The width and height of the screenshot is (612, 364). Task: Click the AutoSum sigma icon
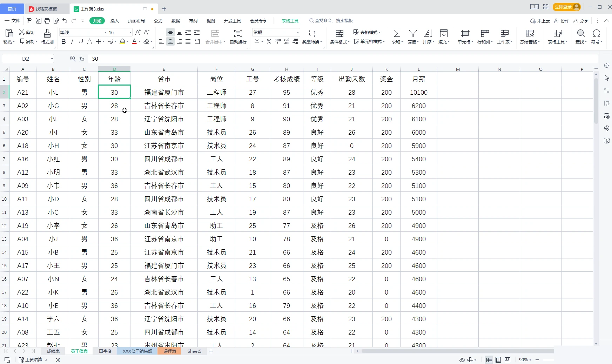pyautogui.click(x=397, y=33)
